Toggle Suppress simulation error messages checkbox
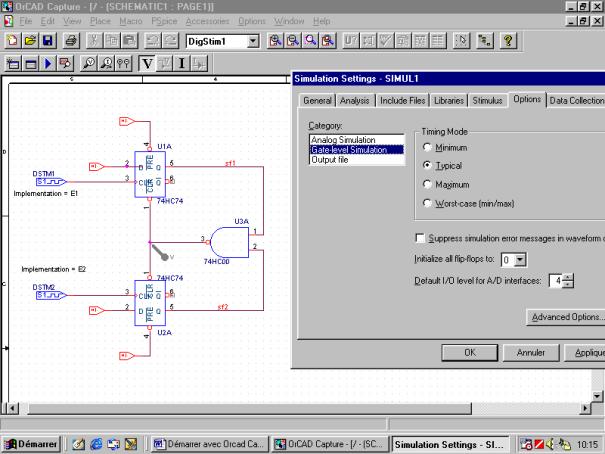The height and width of the screenshot is (454, 605). point(420,238)
